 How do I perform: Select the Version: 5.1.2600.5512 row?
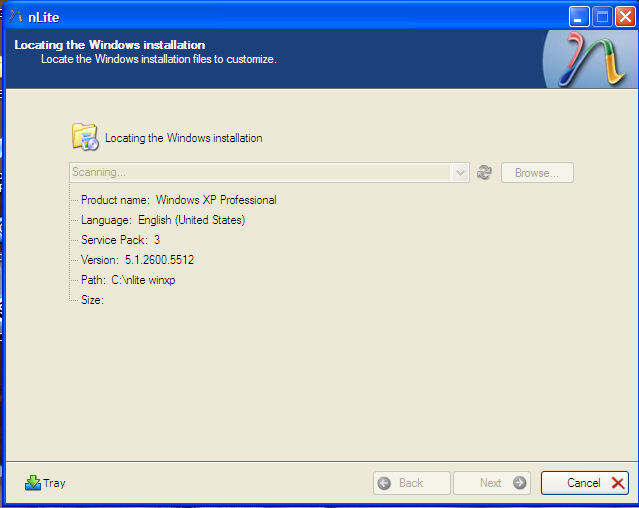point(137,260)
